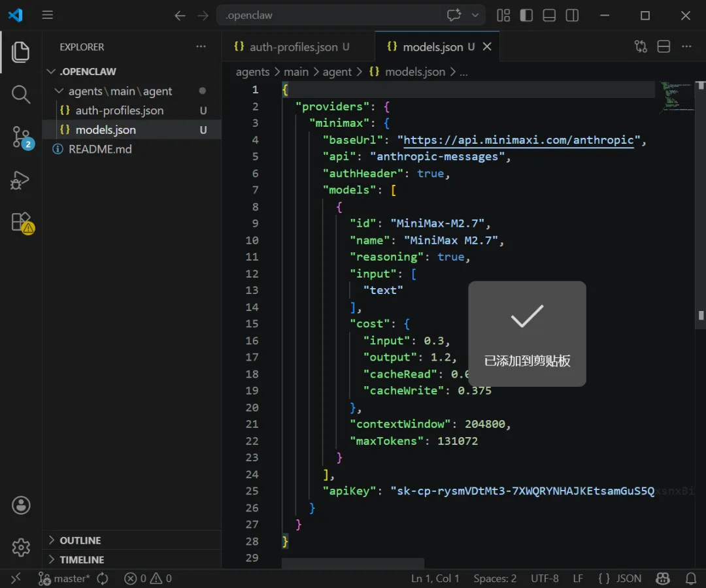This screenshot has width=706, height=588.
Task: Open Changes compare icon in editor toolbar
Action: tap(641, 46)
